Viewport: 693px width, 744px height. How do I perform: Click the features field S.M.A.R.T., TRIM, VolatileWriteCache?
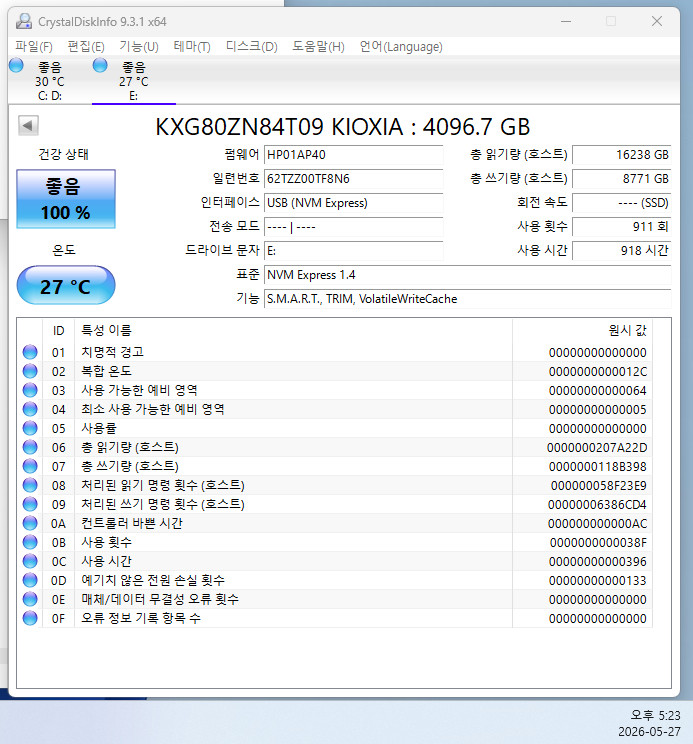pos(468,299)
